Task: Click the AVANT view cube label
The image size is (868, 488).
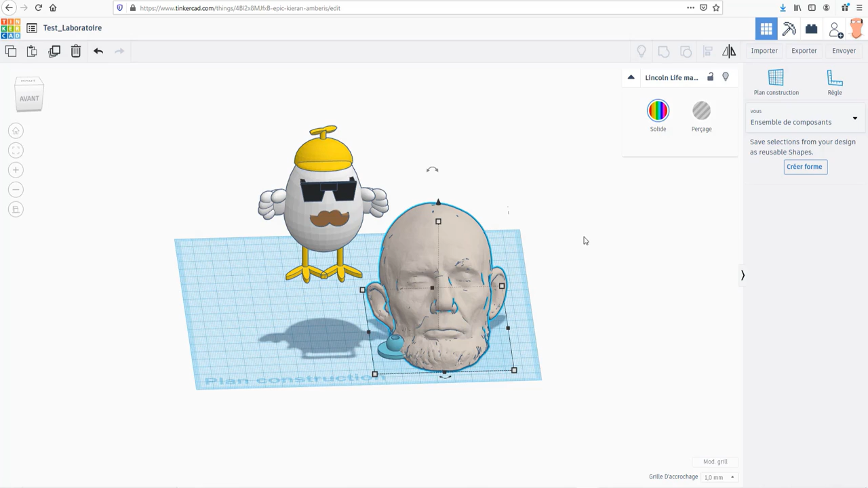Action: coord(28,98)
